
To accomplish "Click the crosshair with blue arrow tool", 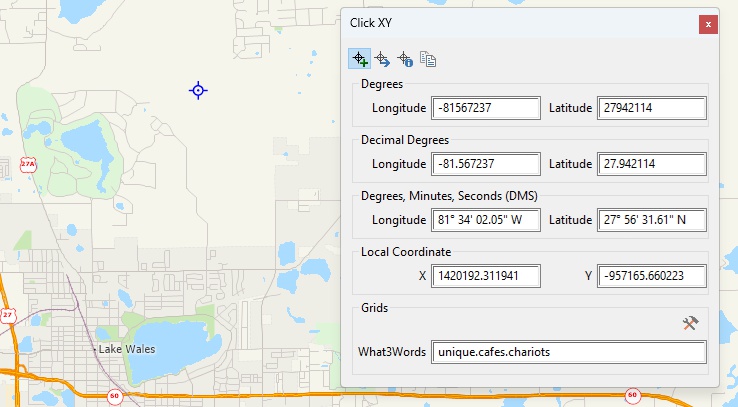I will tap(382, 59).
